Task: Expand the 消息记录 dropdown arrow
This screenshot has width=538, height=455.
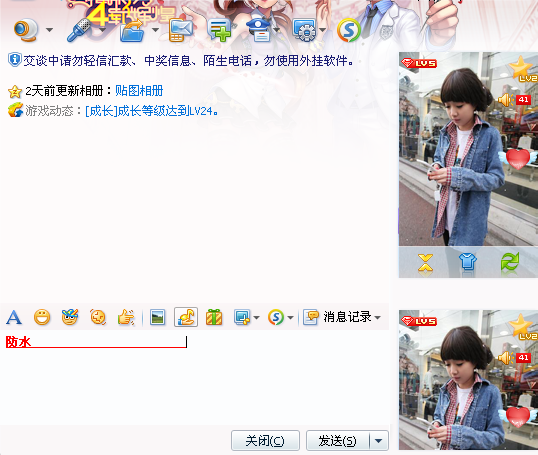Action: click(377, 317)
